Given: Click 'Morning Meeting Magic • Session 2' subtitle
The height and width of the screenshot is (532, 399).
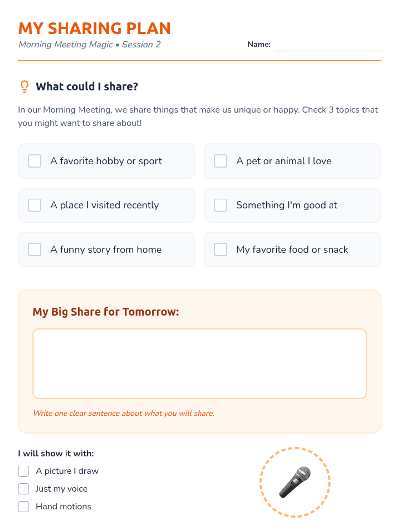Looking at the screenshot, I should pos(89,44).
